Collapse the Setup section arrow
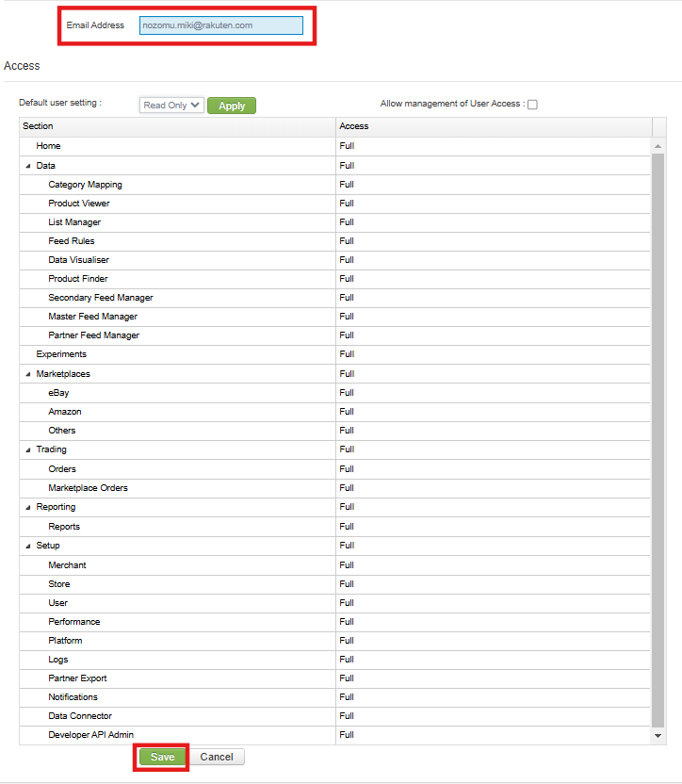The height and width of the screenshot is (784, 682). tap(28, 546)
